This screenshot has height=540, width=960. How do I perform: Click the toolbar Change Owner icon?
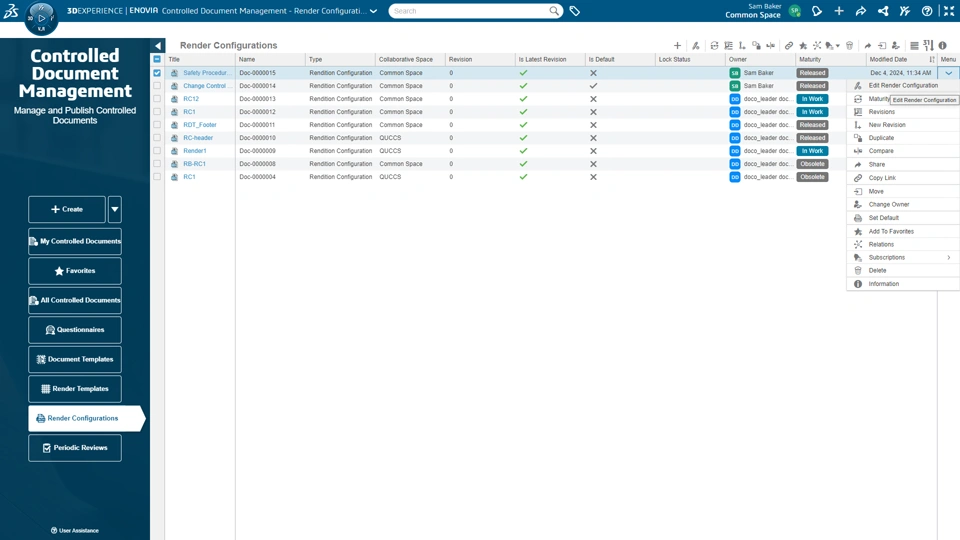(896, 45)
